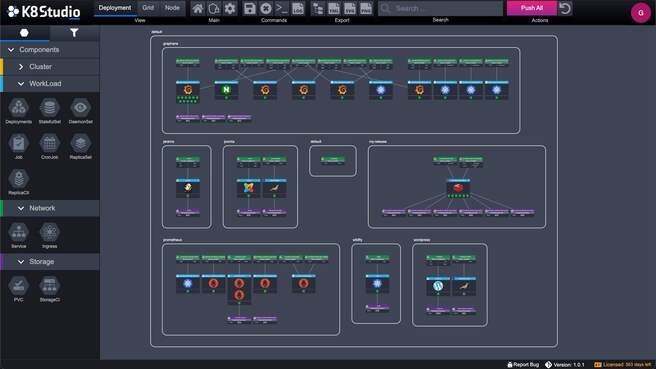Click the Home icon in the toolbar
This screenshot has height=369, width=656.
pos(198,8)
